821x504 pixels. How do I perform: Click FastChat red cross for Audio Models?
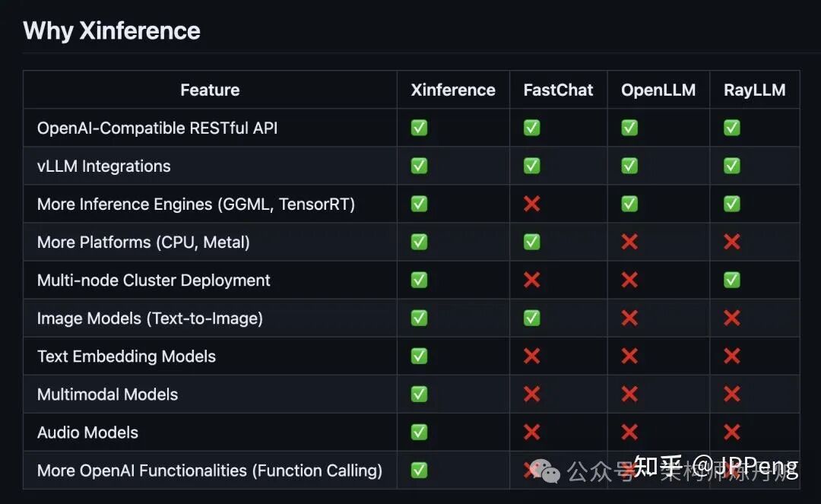click(531, 433)
